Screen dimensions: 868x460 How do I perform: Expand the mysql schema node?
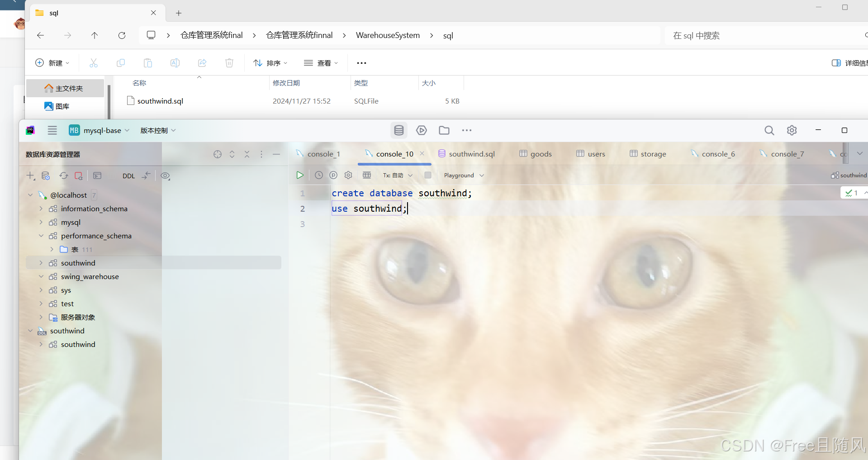pyautogui.click(x=41, y=222)
